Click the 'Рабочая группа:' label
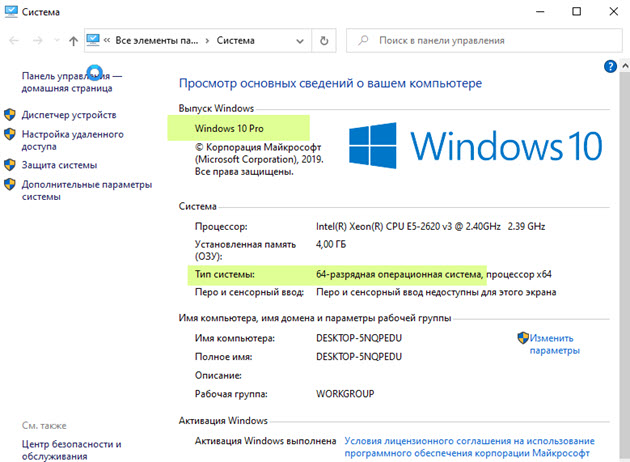The height and width of the screenshot is (462, 630). coord(231,394)
